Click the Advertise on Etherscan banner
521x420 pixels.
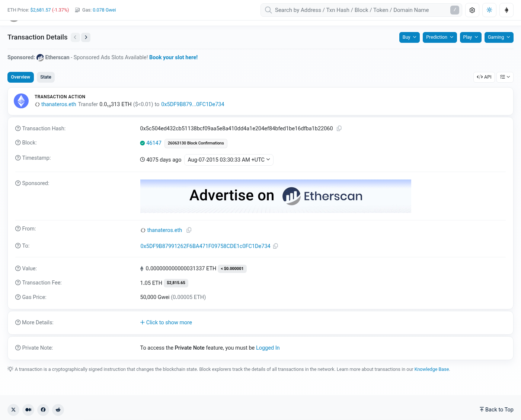[276, 196]
